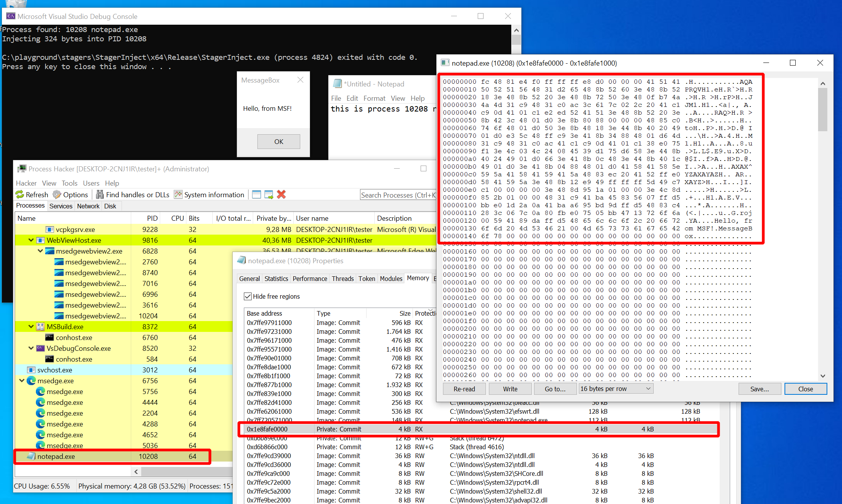842x504 pixels.
Task: Click the Save... button
Action: 760,389
